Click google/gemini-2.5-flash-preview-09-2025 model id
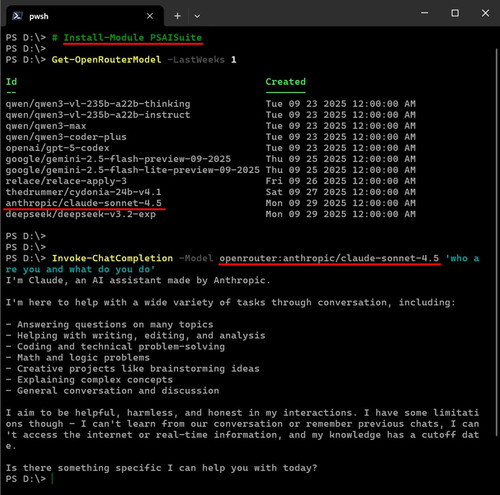 pos(118,159)
